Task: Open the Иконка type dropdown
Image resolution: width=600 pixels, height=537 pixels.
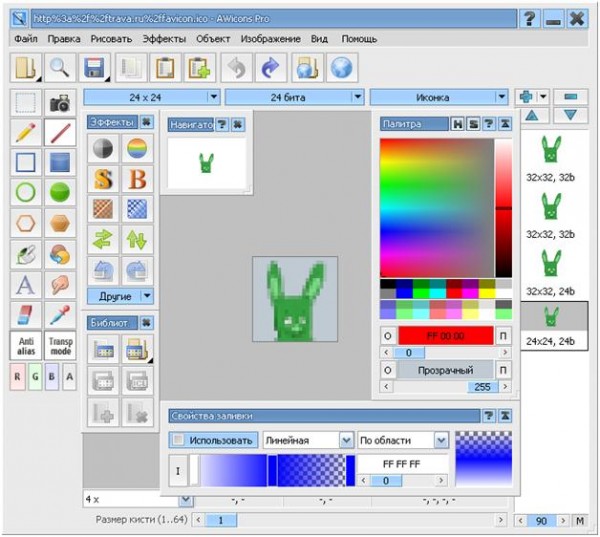Action: click(x=501, y=97)
